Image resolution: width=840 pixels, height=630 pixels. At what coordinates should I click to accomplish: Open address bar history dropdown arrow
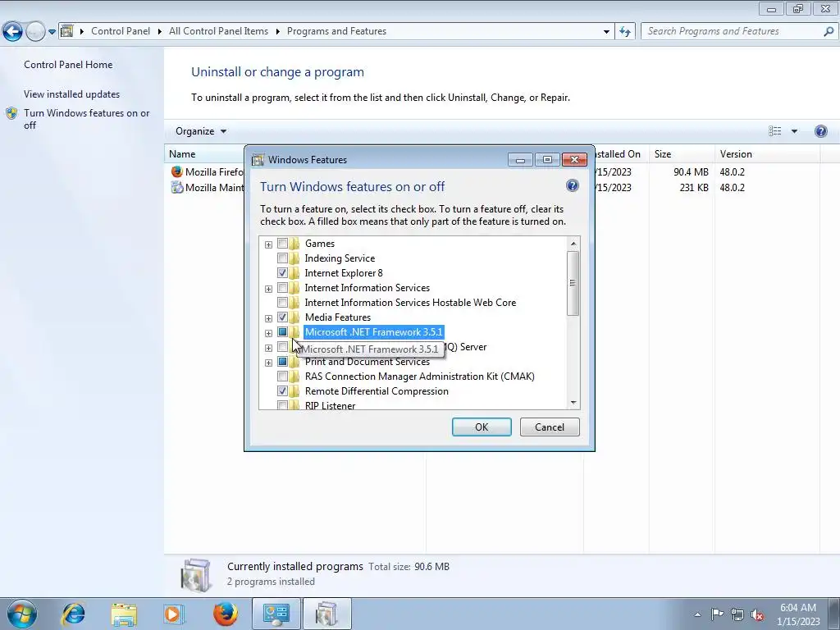(606, 32)
